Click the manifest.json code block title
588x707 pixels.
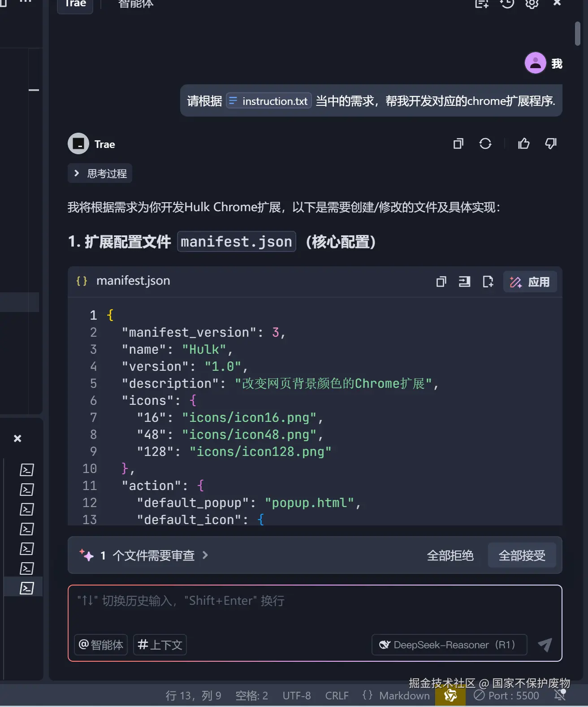click(x=133, y=281)
